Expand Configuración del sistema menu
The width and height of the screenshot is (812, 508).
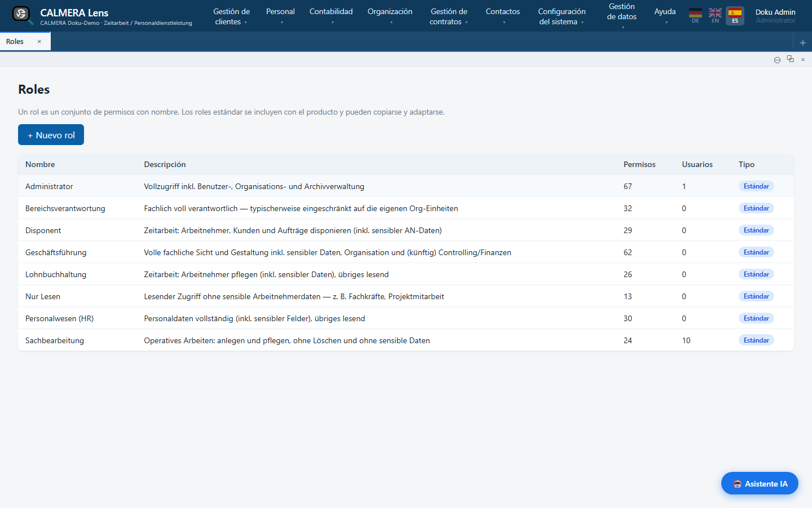[562, 16]
